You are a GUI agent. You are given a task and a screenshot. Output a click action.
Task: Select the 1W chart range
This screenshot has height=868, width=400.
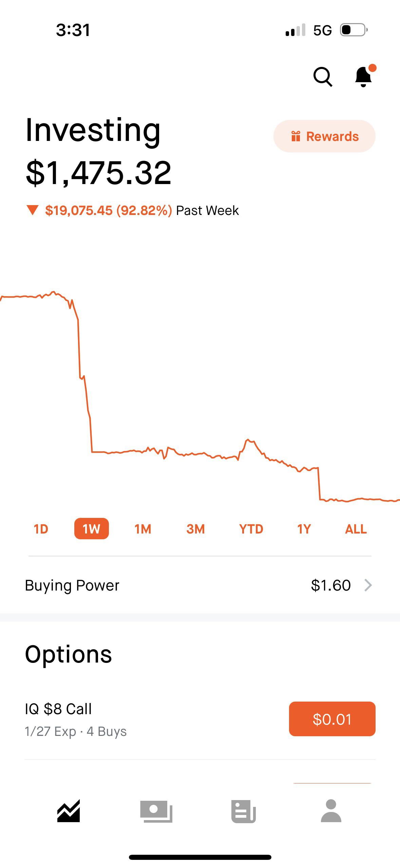point(91,529)
